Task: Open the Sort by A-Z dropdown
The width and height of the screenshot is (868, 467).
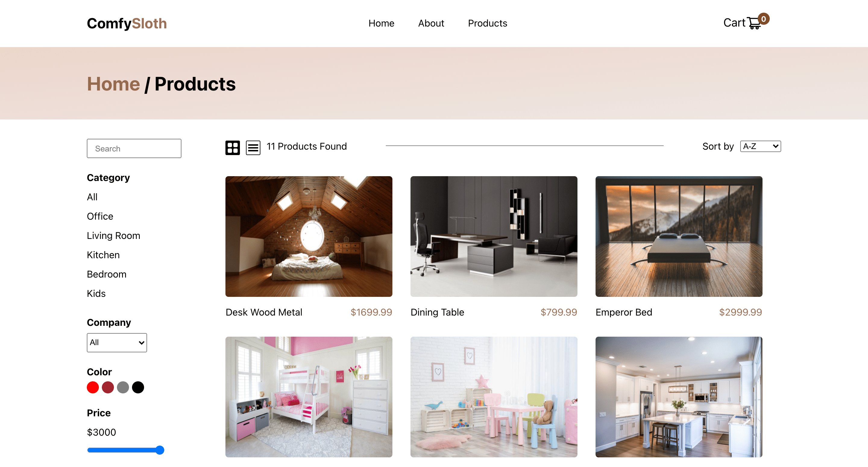Action: click(x=760, y=146)
